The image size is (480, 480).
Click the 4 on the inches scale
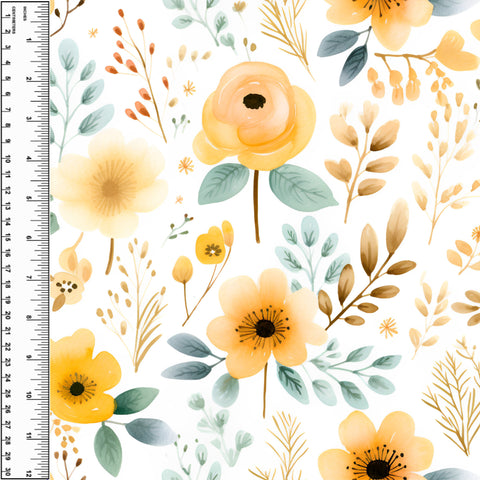[x=29, y=159]
